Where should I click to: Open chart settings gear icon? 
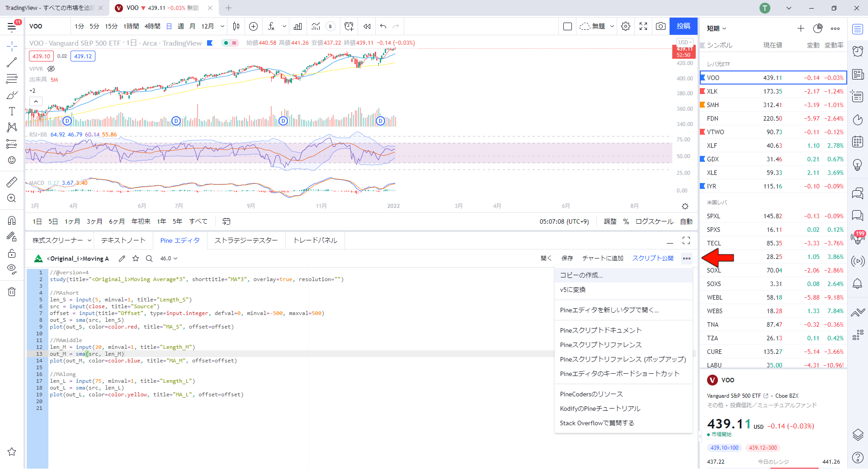point(626,27)
